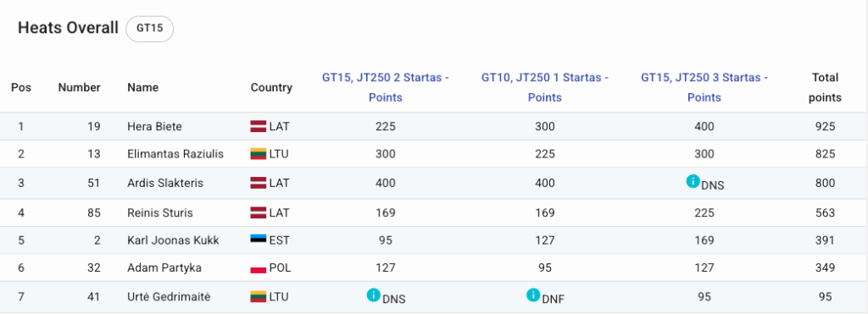Click Latvian flag beside Reinis Sturis
This screenshot has width=868, height=314.
coord(259,212)
